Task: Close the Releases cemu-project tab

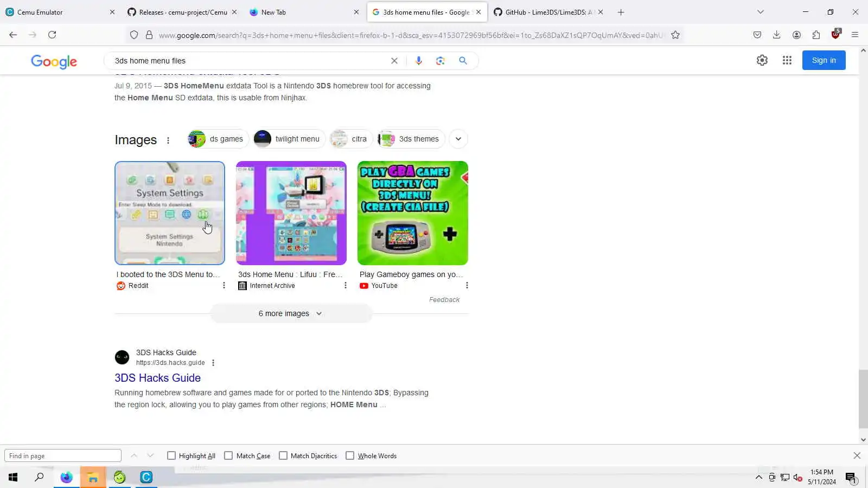Action: point(234,12)
